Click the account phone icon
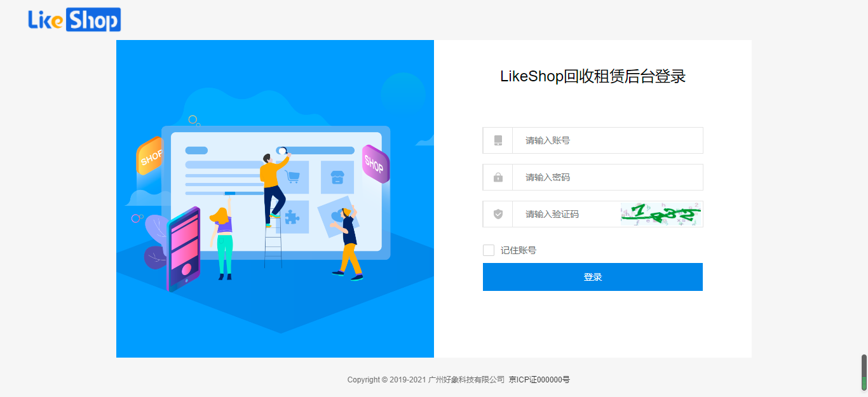Viewport: 868px width, 397px height. point(498,140)
